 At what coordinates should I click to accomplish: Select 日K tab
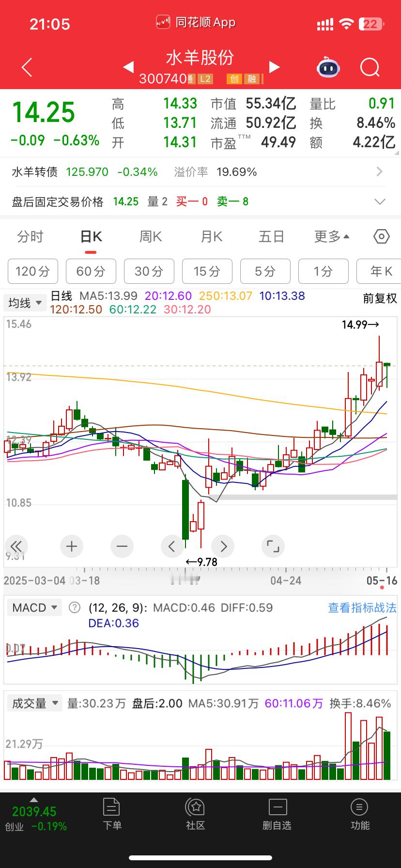click(x=91, y=236)
